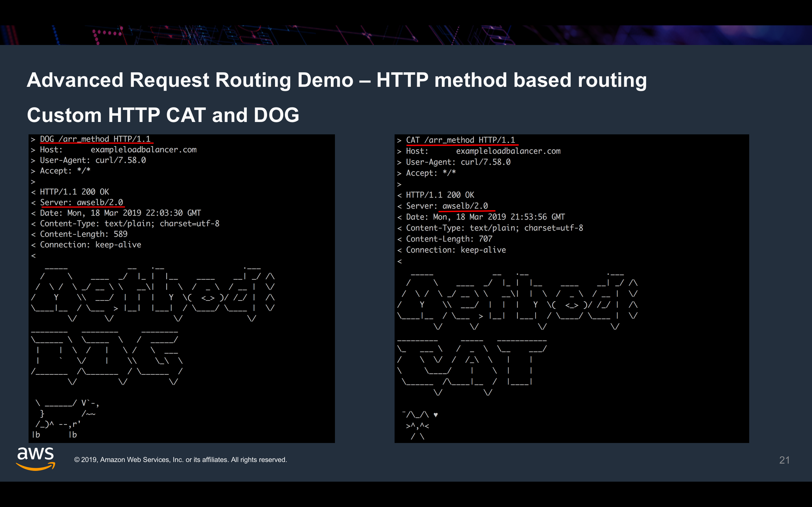
Task: Click the Content-Length: 589 line
Action: tap(83, 234)
